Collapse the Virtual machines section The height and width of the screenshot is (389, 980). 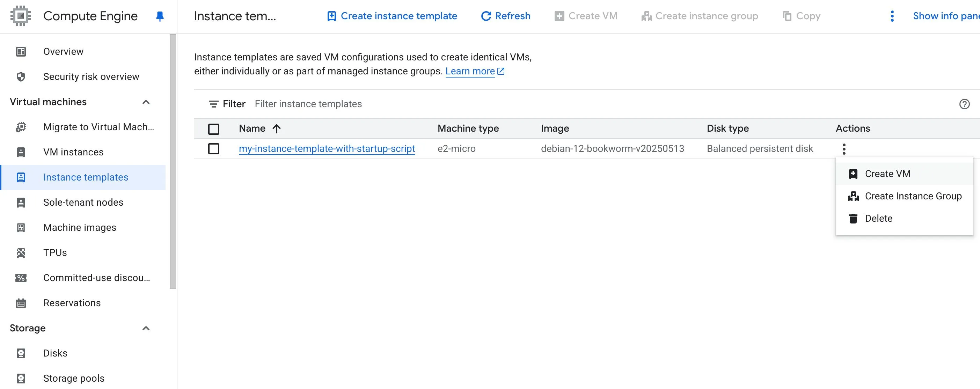(x=146, y=102)
